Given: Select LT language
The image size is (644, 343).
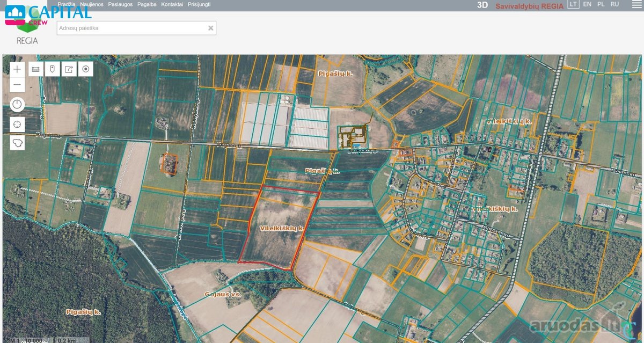Looking at the screenshot, I should click(x=574, y=4).
